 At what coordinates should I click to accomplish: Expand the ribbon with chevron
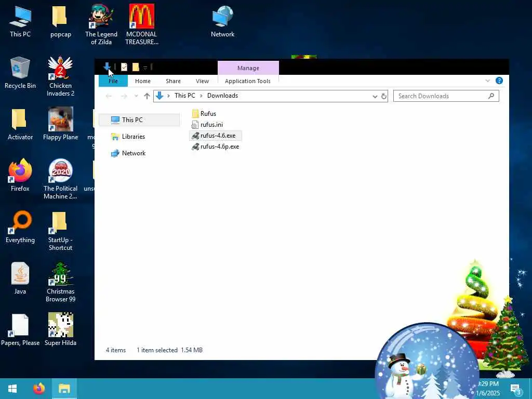(487, 81)
